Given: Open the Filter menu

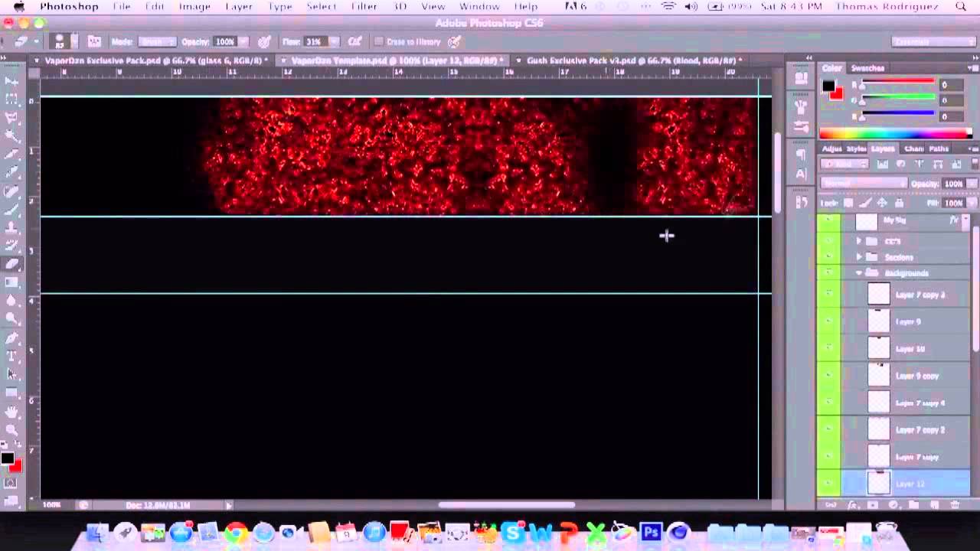Looking at the screenshot, I should click(x=364, y=6).
